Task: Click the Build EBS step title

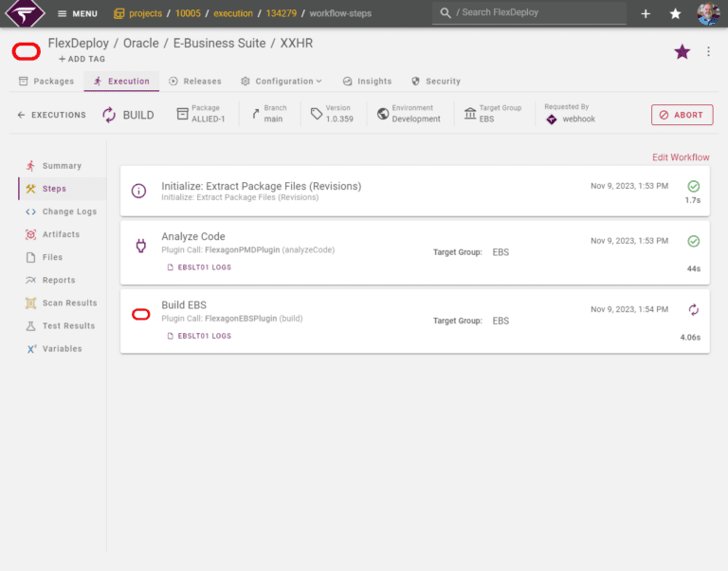Action: pyautogui.click(x=184, y=305)
